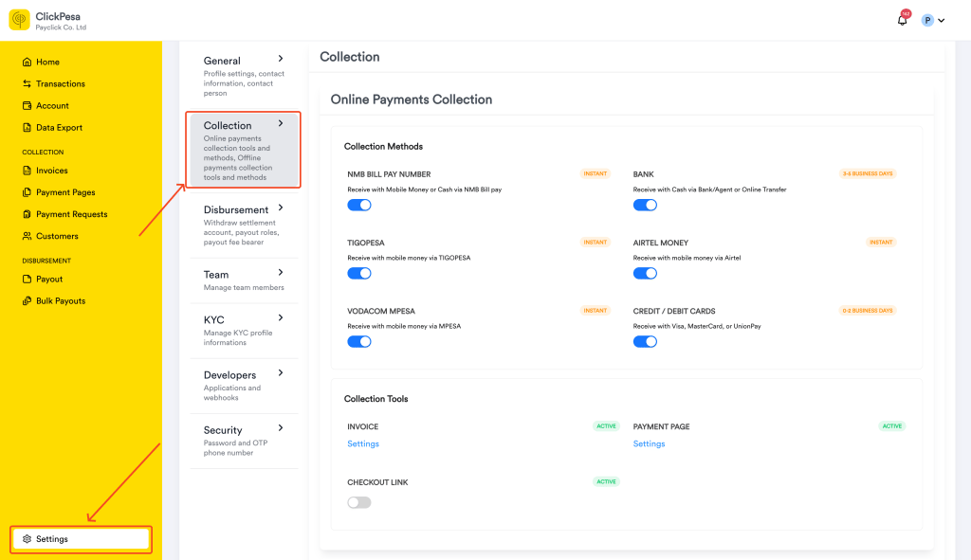This screenshot has height=560, width=971.
Task: Open Payment Pages in the sidebar
Action: click(65, 192)
